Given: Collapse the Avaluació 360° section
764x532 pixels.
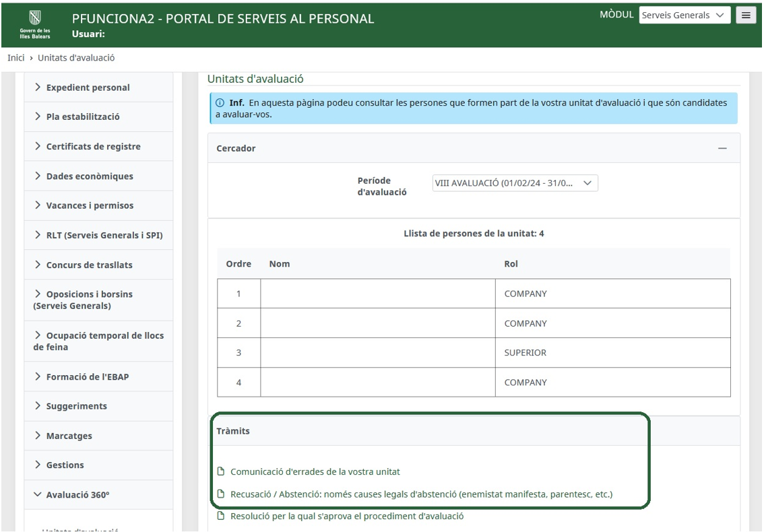Looking at the screenshot, I should (77, 495).
